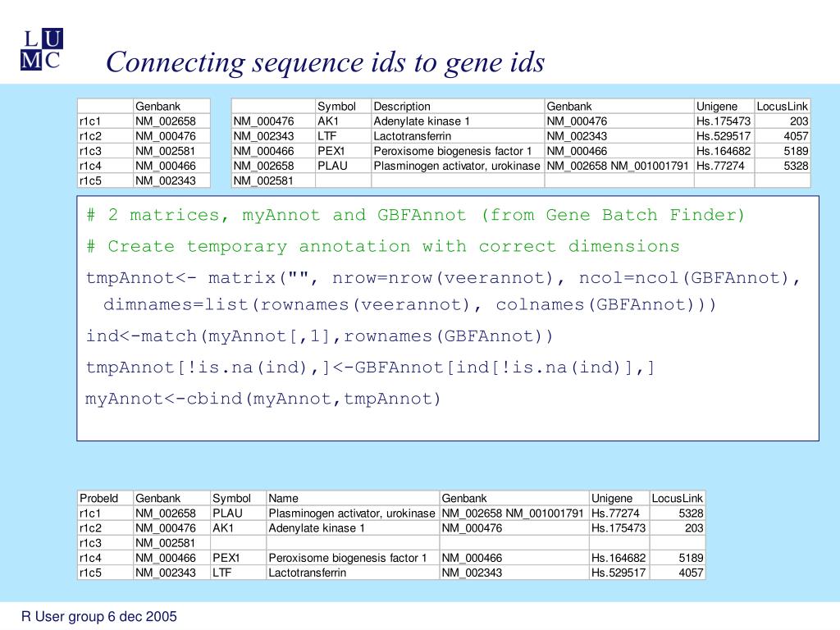Select 'Adenylate kinase 1' in the top table

pos(422,121)
